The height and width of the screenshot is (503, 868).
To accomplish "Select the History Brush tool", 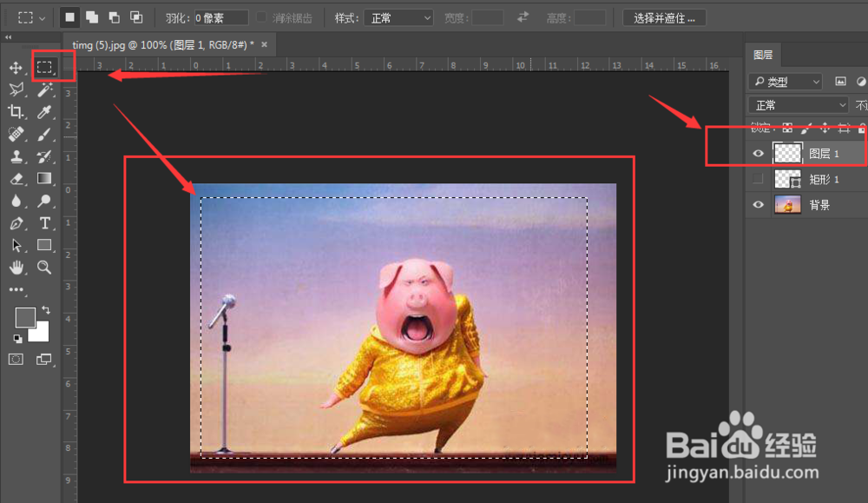I will tap(44, 156).
